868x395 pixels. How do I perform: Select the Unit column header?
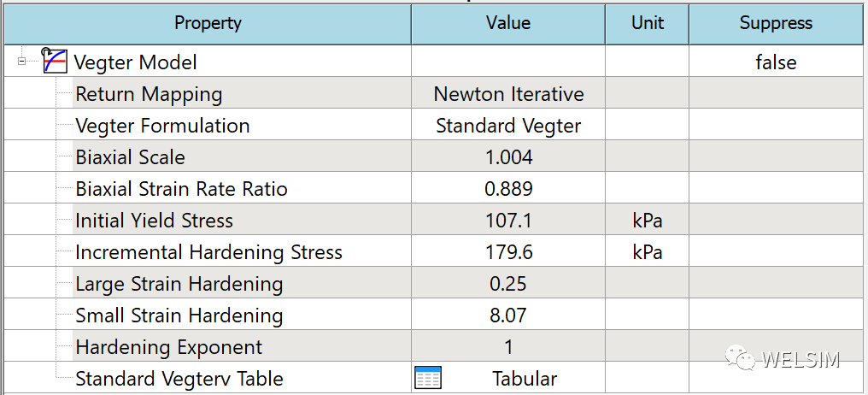647,23
